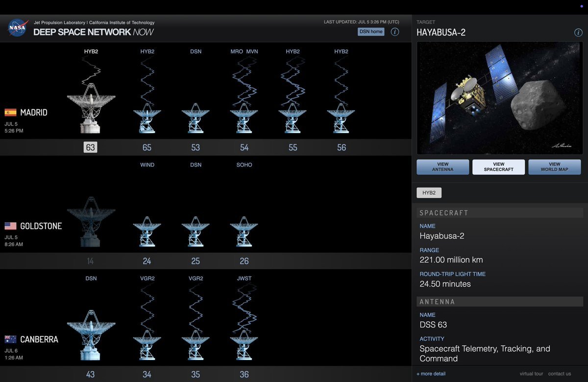
Task: Click number 14 under Goldstone dish
Action: 90,261
